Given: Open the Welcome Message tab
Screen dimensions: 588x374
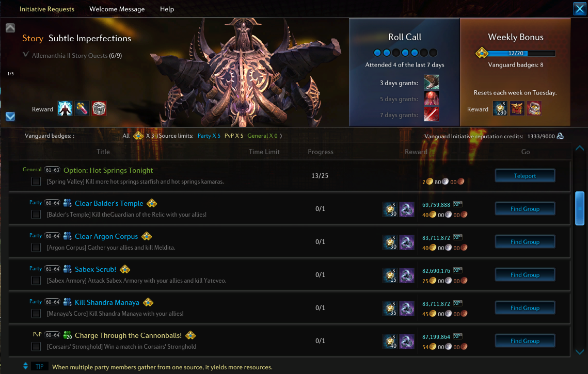Looking at the screenshot, I should (117, 9).
